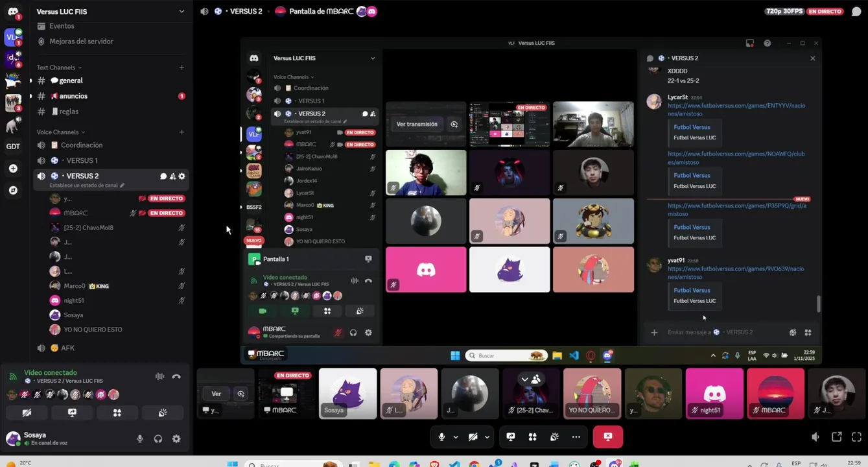Select MBARC live stream thumbnail tile
The width and height of the screenshot is (868, 467).
pyautogui.click(x=286, y=393)
